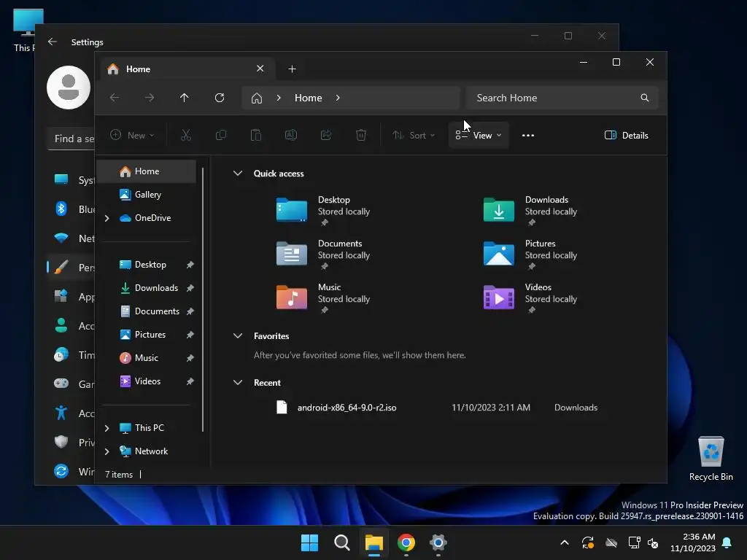Image resolution: width=747 pixels, height=560 pixels.
Task: Unpin Pictures using its pin icon
Action: click(x=190, y=335)
